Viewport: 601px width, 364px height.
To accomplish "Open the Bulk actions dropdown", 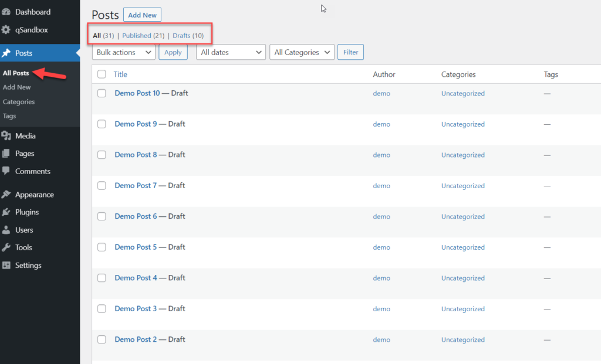I will (123, 52).
